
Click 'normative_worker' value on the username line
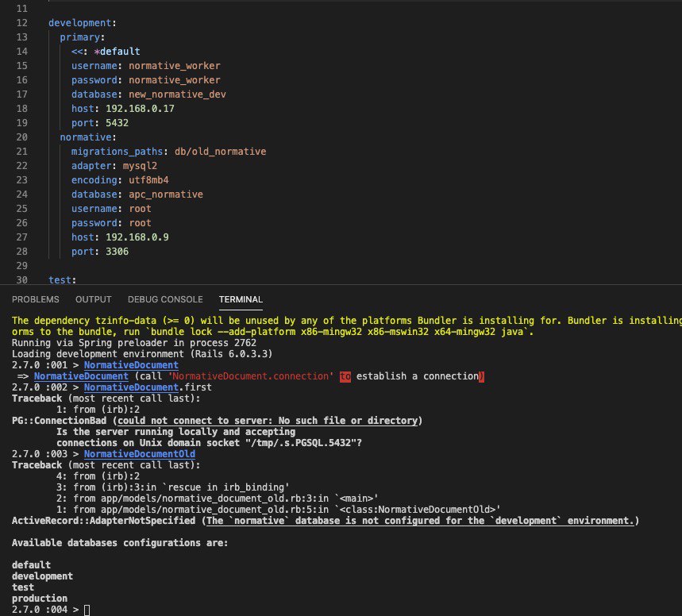pos(175,66)
